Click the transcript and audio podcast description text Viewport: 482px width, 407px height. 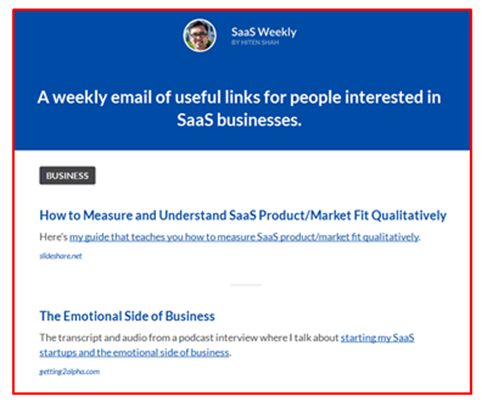click(x=189, y=338)
